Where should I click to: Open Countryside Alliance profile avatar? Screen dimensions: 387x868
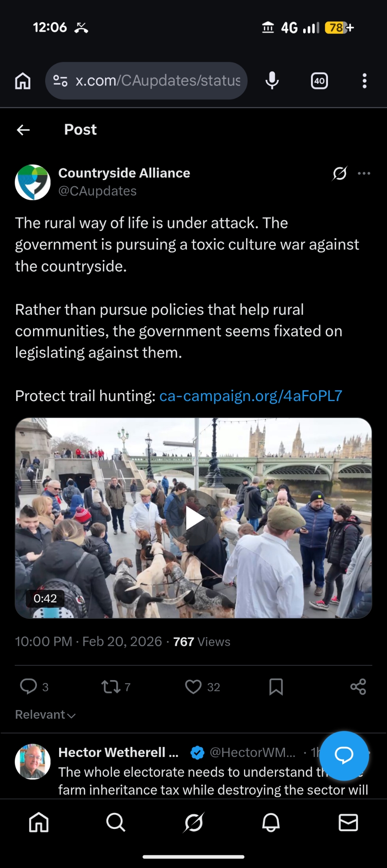click(x=33, y=182)
